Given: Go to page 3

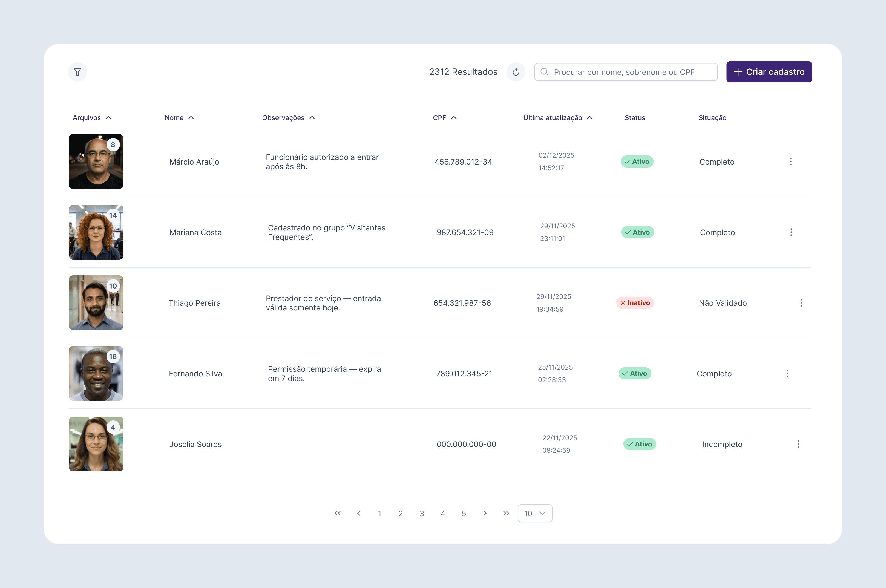Looking at the screenshot, I should click(x=422, y=513).
